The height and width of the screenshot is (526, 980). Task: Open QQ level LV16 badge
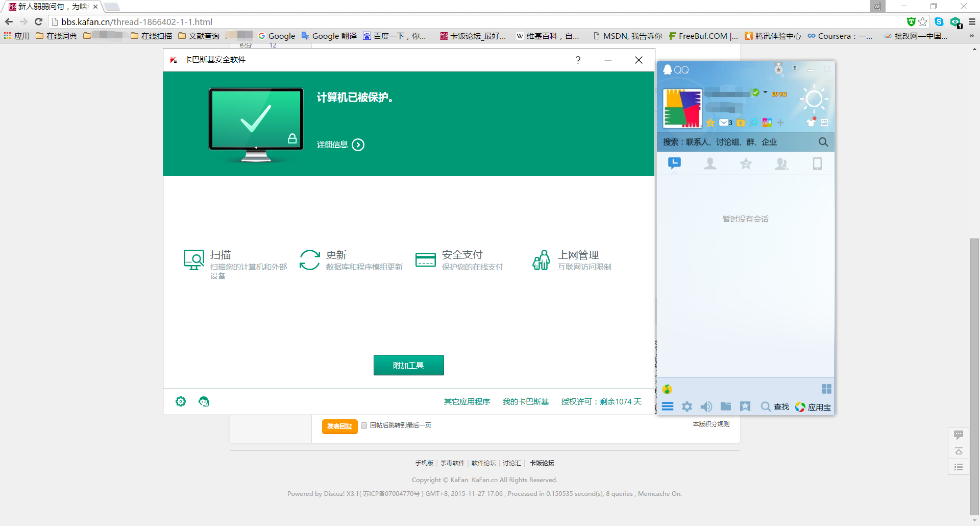(x=779, y=94)
